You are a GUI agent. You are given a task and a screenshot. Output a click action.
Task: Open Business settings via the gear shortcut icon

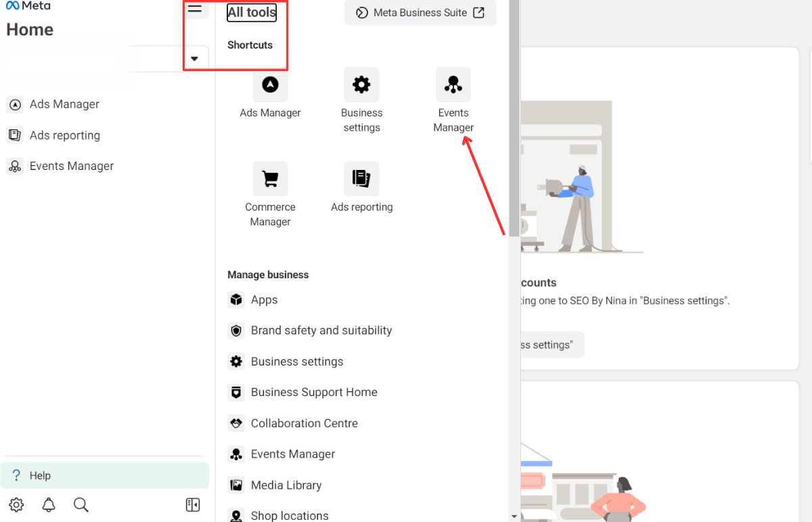coord(361,84)
